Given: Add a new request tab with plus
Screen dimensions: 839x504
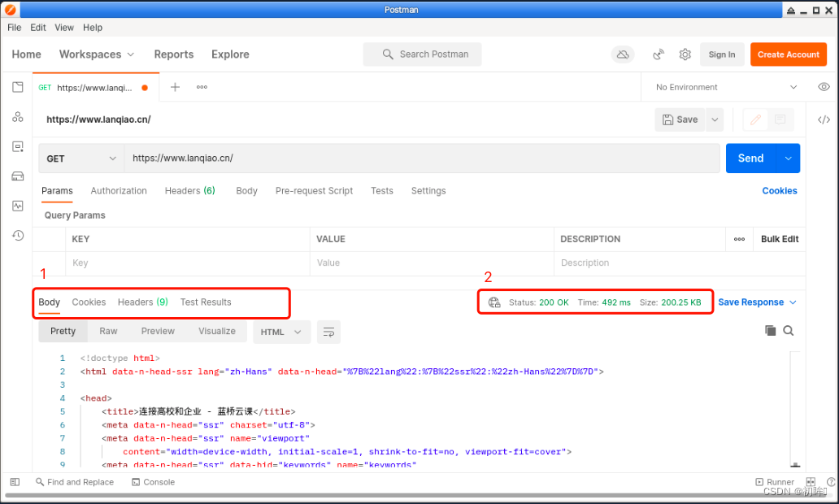Looking at the screenshot, I should 175,87.
